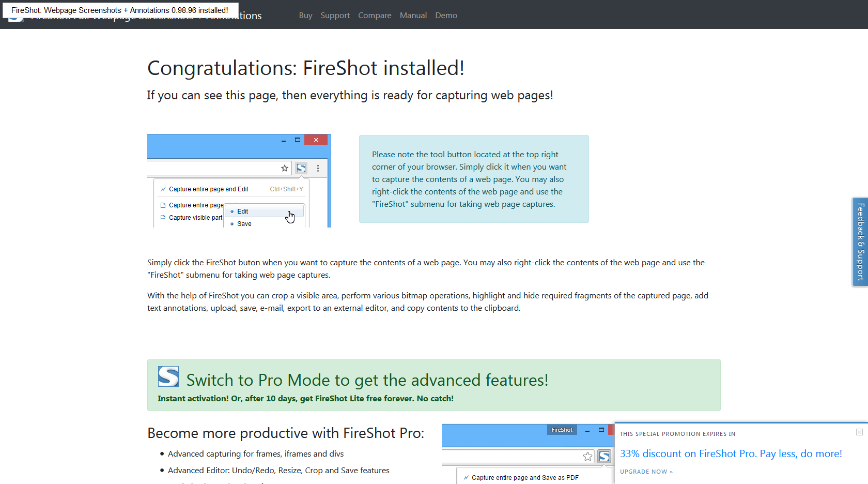Open the Buy page in navigation

point(305,16)
